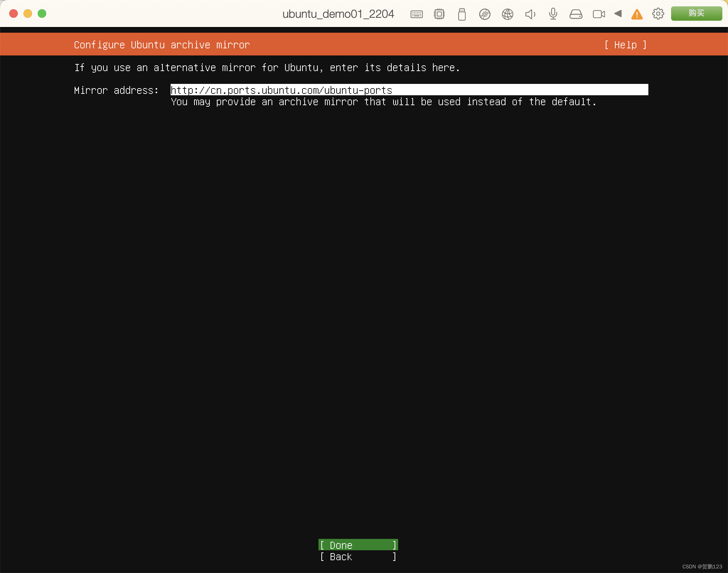Open the warning alert icon
This screenshot has width=728, height=573.
coord(637,14)
